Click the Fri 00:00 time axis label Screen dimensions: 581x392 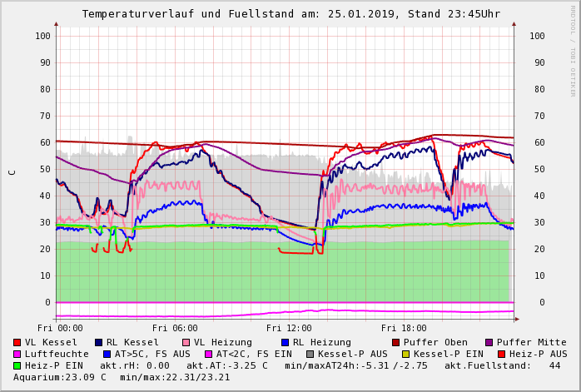(60, 328)
